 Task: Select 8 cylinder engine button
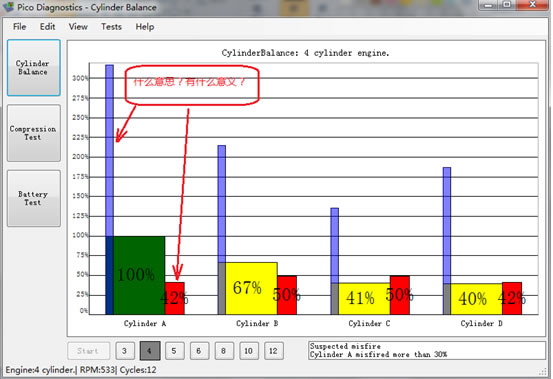(x=224, y=351)
